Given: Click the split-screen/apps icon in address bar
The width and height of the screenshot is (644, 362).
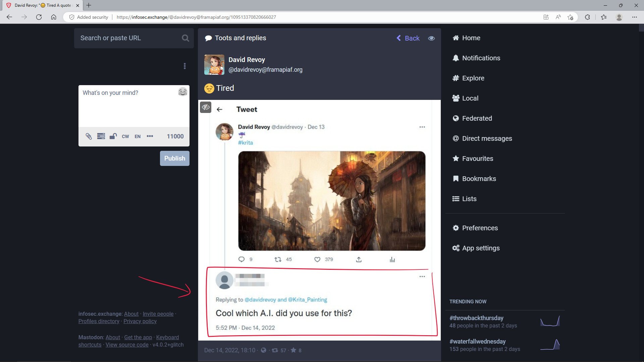Looking at the screenshot, I should click(546, 17).
